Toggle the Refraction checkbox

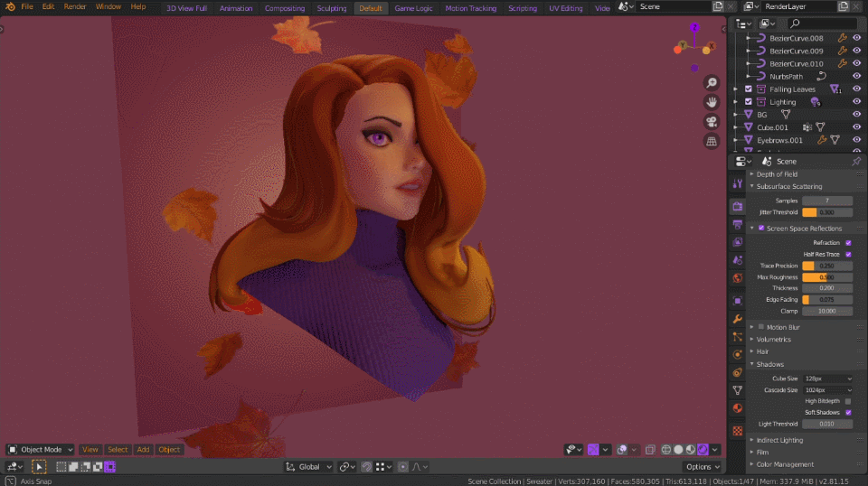[849, 243]
